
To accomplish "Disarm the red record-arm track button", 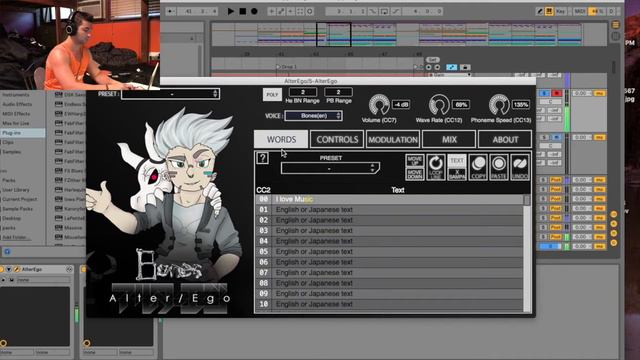I will [556, 93].
